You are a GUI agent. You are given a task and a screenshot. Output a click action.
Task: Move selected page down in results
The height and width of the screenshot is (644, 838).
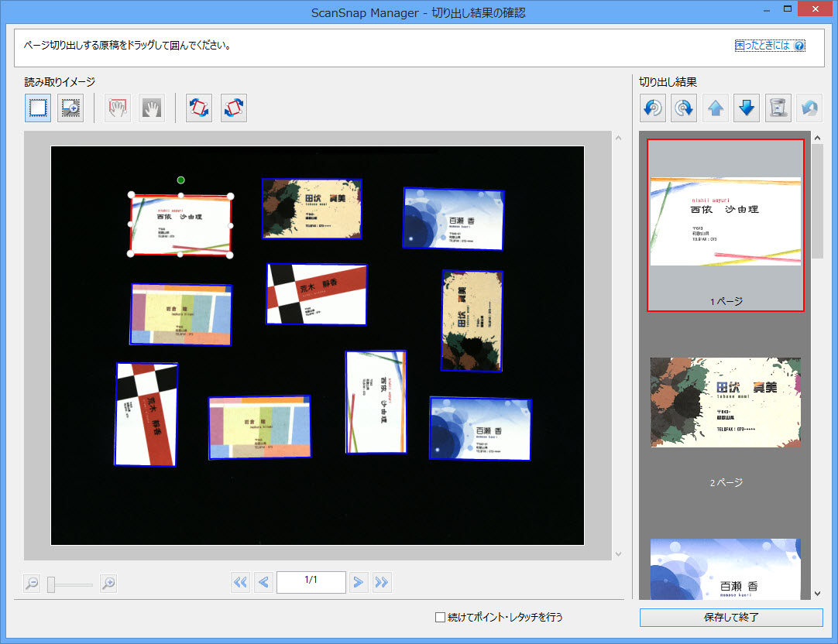(747, 109)
